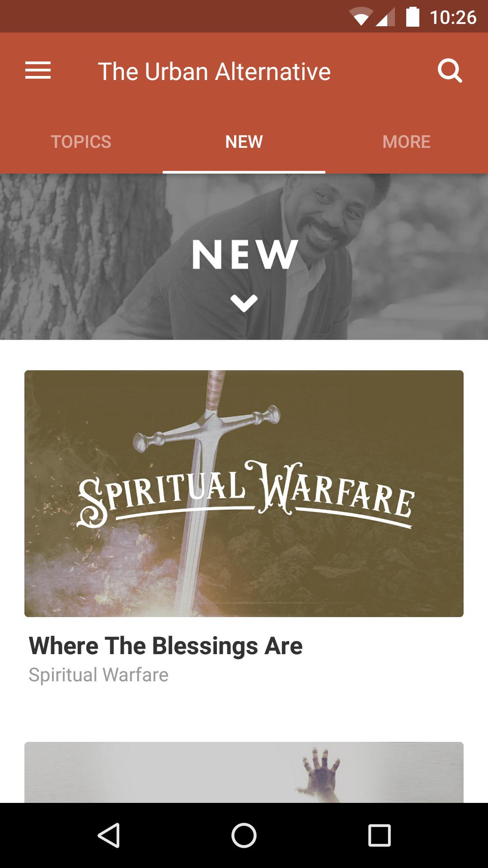Viewport: 488px width, 868px height.
Task: Switch to the MORE tab
Action: point(407,142)
